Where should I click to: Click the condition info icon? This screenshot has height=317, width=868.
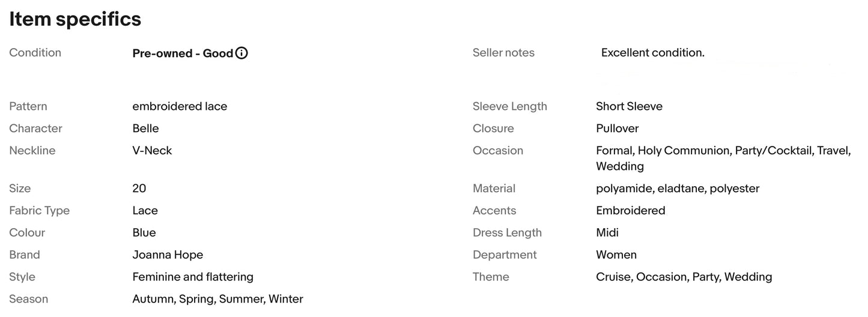241,53
